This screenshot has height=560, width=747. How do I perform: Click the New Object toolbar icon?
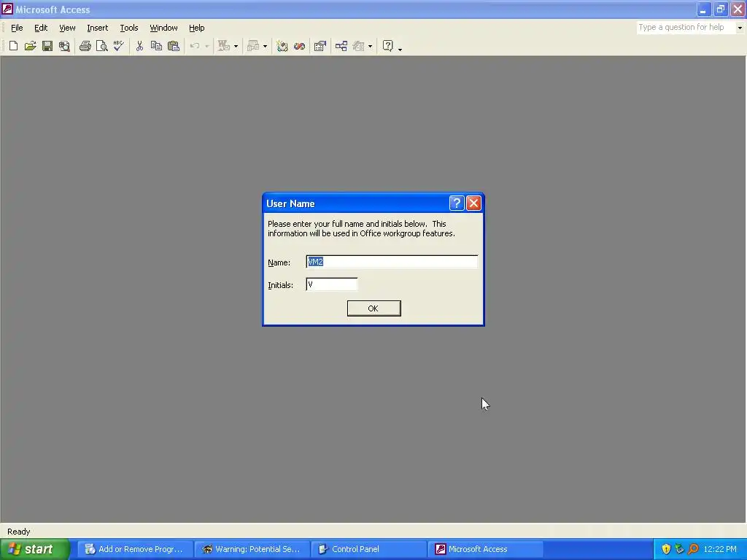tap(359, 46)
